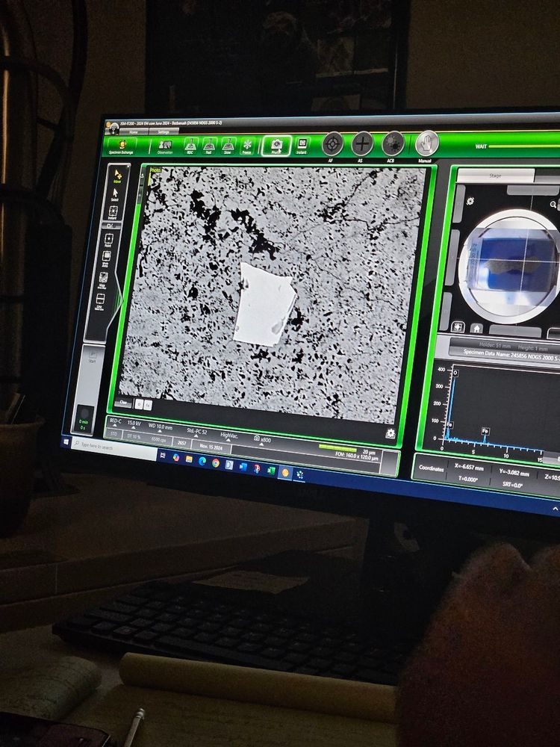Run auto stigmator (AS)
The height and width of the screenshot is (747, 560).
(x=362, y=144)
